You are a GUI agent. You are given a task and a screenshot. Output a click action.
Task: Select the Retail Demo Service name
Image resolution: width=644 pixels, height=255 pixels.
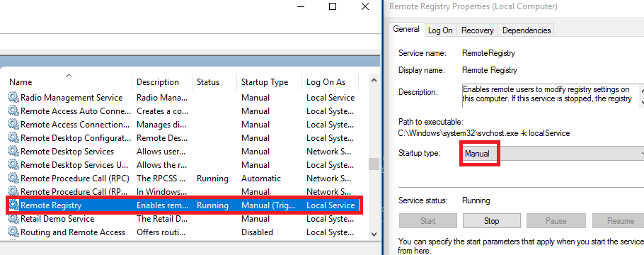point(57,219)
